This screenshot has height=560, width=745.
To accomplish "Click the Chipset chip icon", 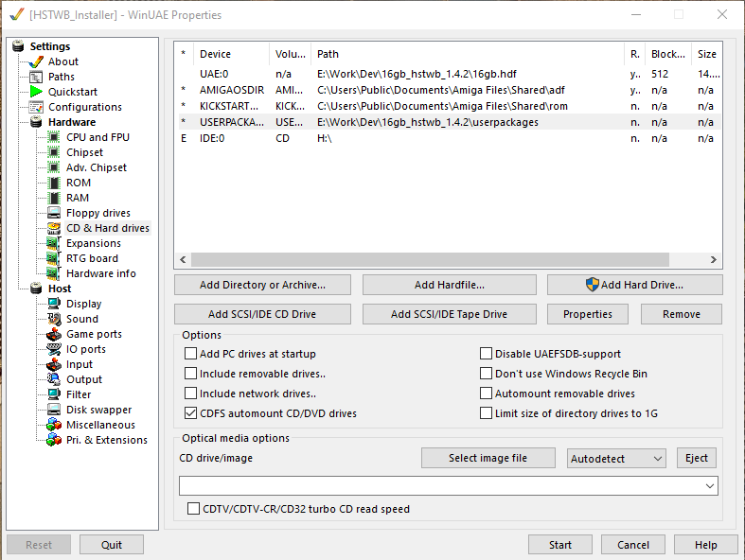I will [54, 152].
